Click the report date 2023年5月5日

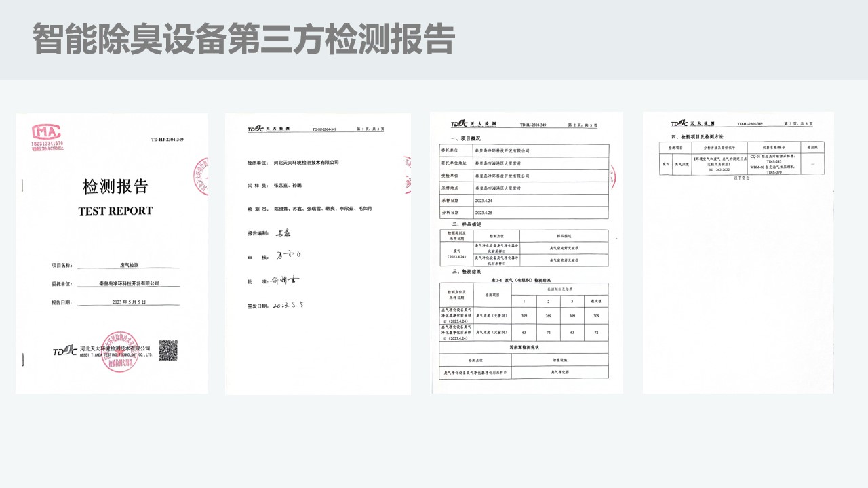point(129,302)
